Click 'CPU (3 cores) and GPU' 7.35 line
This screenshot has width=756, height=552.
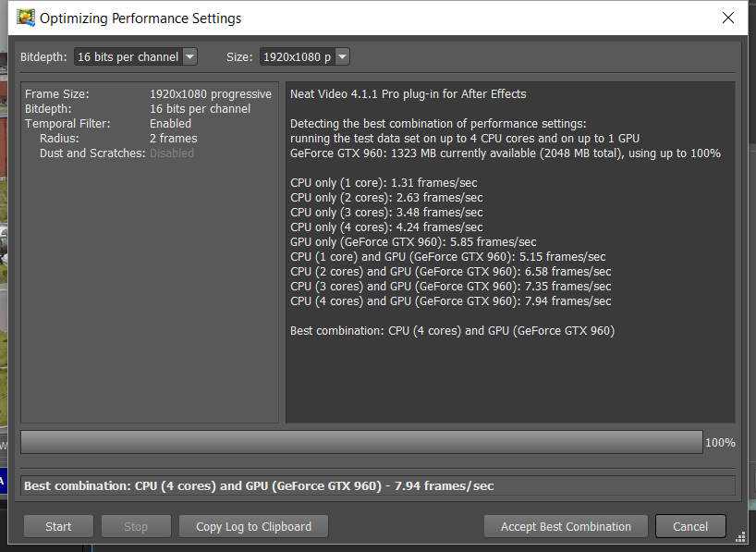[451, 287]
